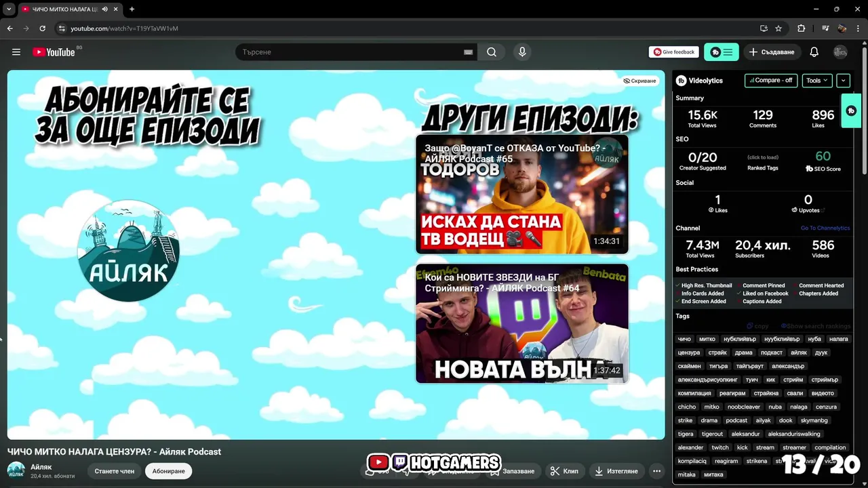Click the Chapters Added best practice
This screenshot has width=868, height=488.
(818, 293)
